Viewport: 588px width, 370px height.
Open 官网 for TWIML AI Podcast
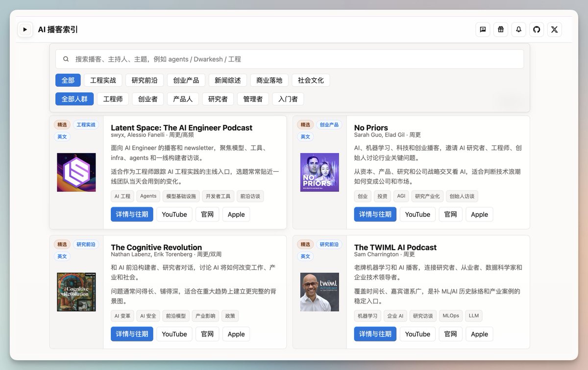click(x=451, y=334)
